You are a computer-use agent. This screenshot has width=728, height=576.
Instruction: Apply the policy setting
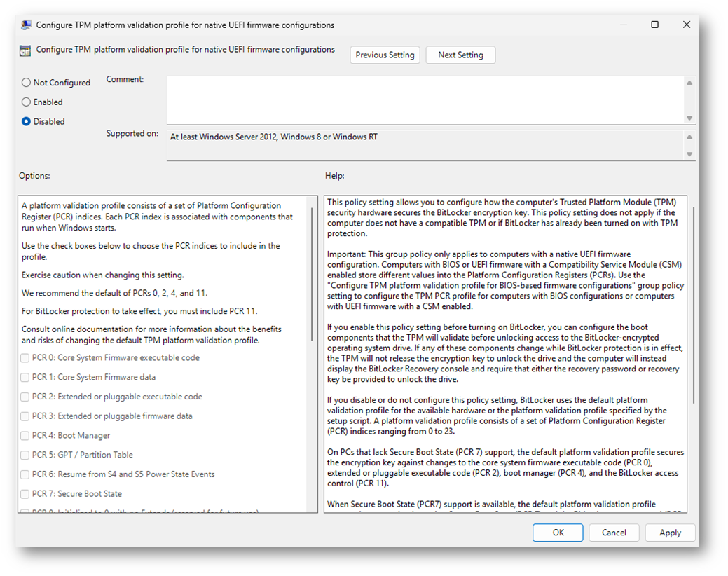point(670,533)
